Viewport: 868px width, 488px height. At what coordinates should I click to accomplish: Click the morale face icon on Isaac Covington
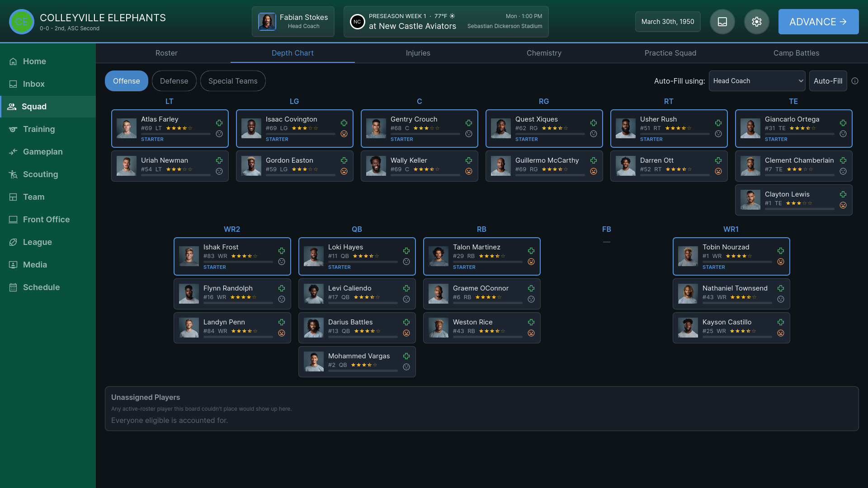(x=344, y=134)
